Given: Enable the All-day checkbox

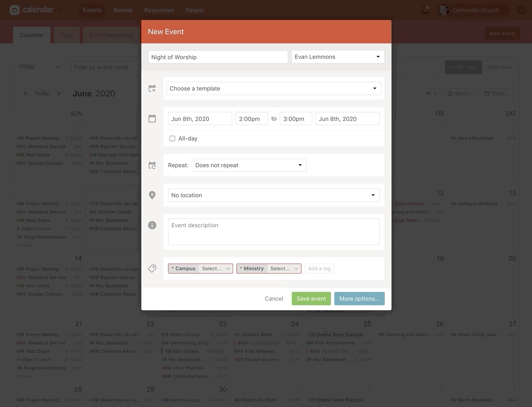Looking at the screenshot, I should point(172,138).
